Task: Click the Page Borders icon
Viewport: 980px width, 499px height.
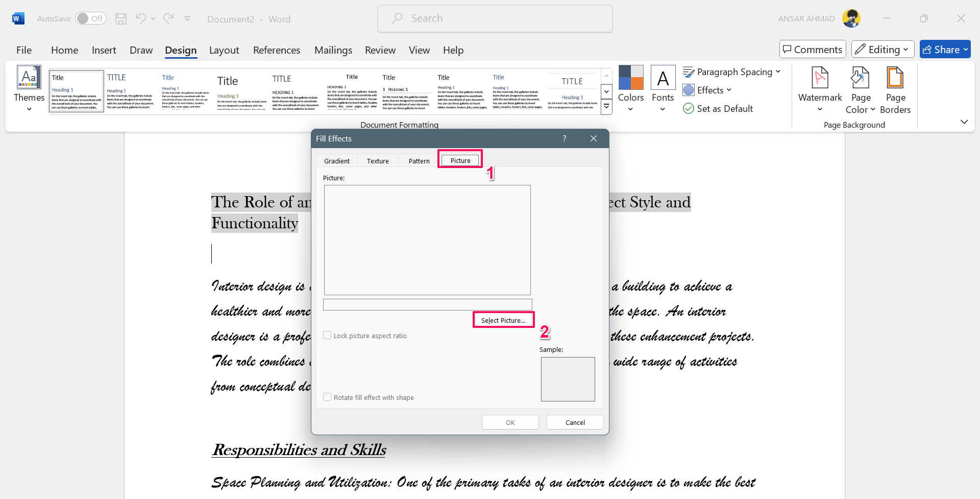Action: pyautogui.click(x=895, y=90)
